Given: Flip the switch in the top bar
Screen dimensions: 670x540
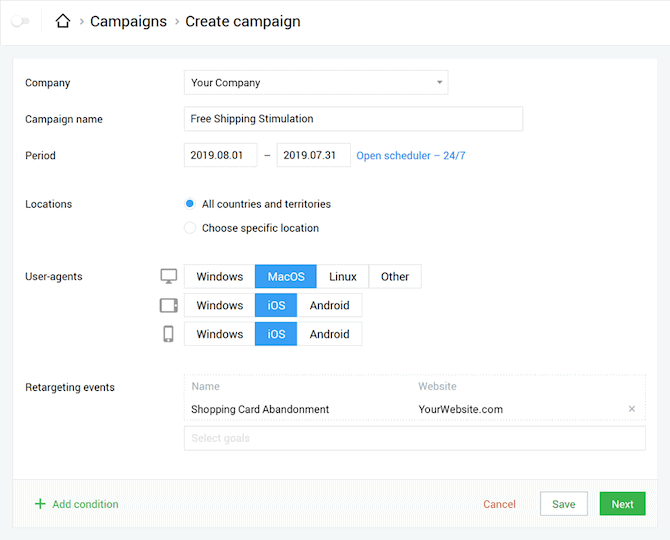Looking at the screenshot, I should (20, 21).
